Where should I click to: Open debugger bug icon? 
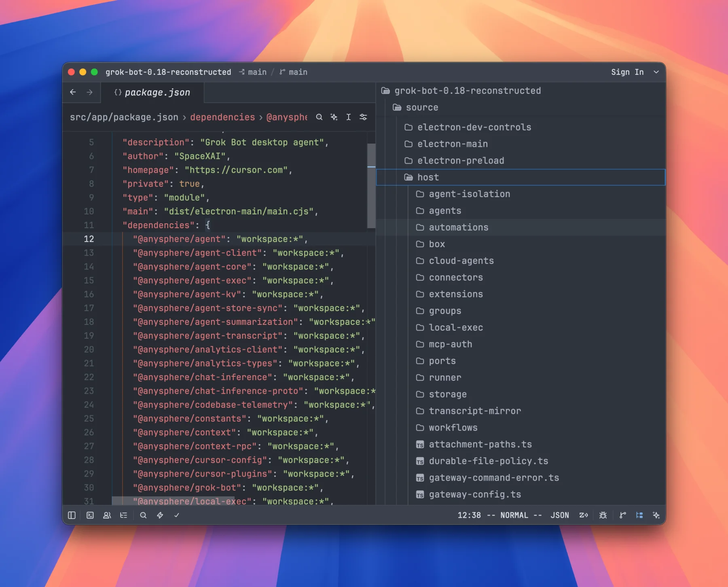pos(603,515)
